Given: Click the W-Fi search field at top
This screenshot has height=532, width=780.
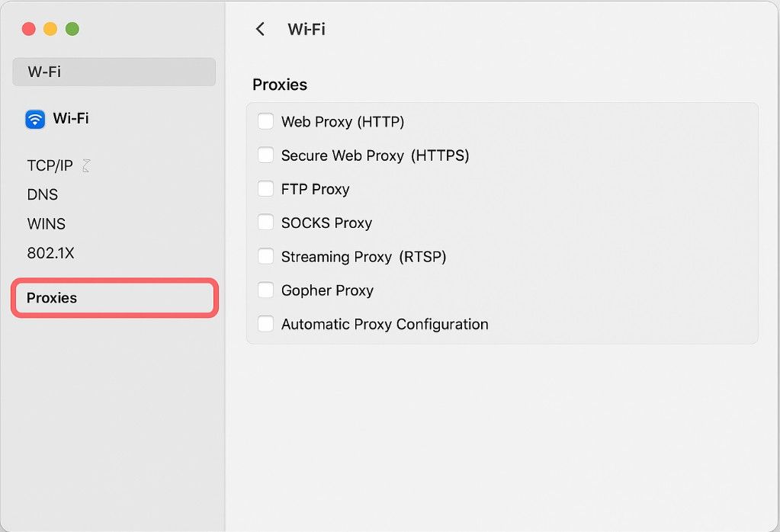Looking at the screenshot, I should [x=114, y=72].
